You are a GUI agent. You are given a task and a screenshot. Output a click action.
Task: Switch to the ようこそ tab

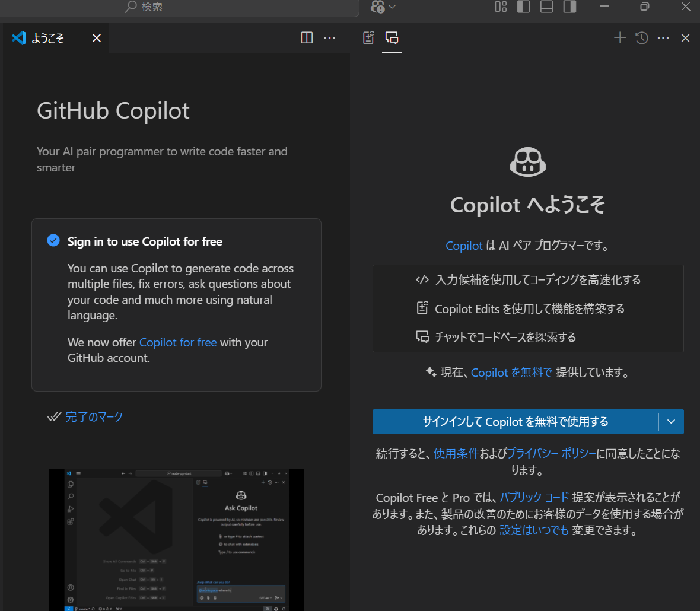[47, 37]
